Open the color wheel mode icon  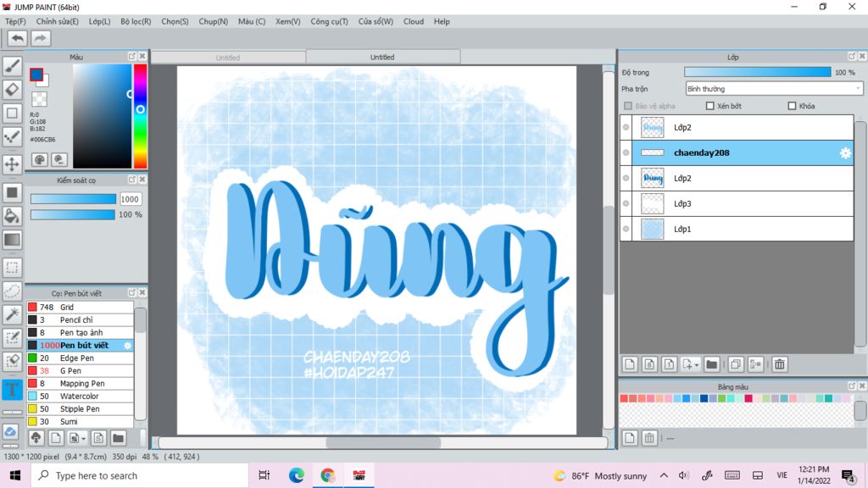click(39, 160)
